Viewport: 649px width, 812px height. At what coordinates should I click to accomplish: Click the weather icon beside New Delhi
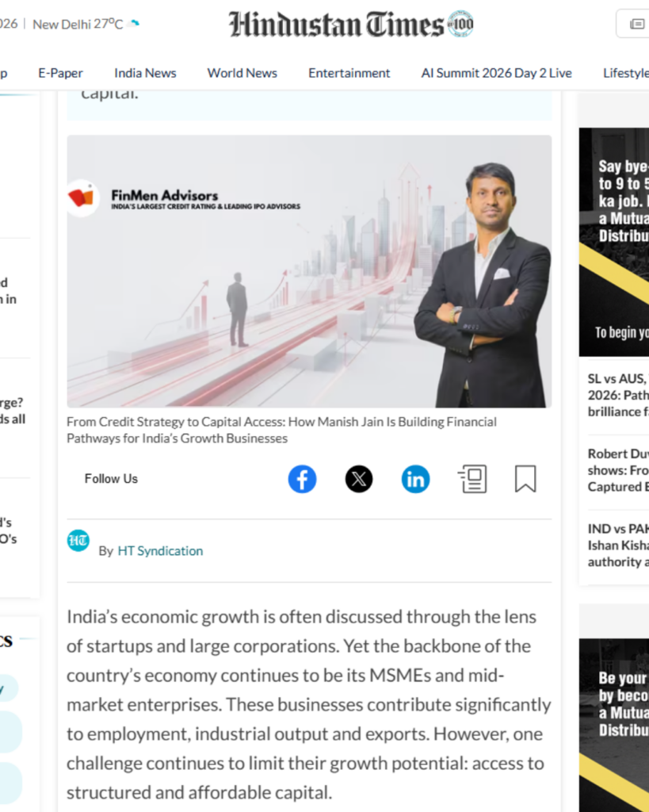(x=134, y=23)
